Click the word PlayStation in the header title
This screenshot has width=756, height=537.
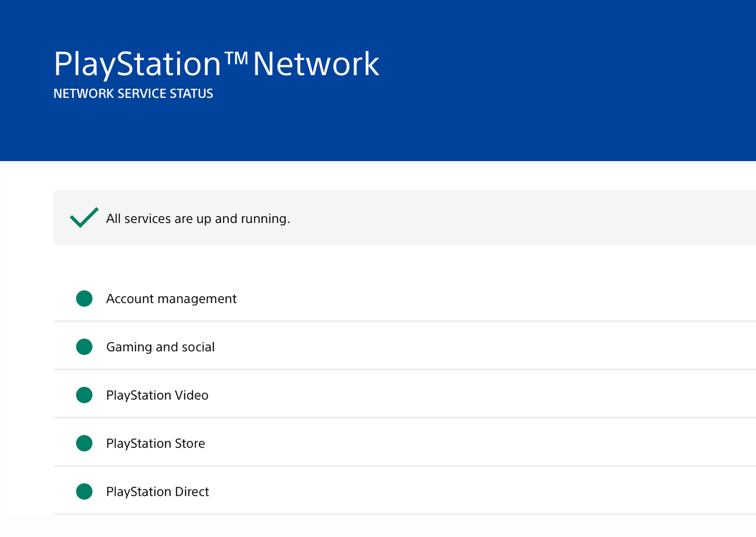137,64
